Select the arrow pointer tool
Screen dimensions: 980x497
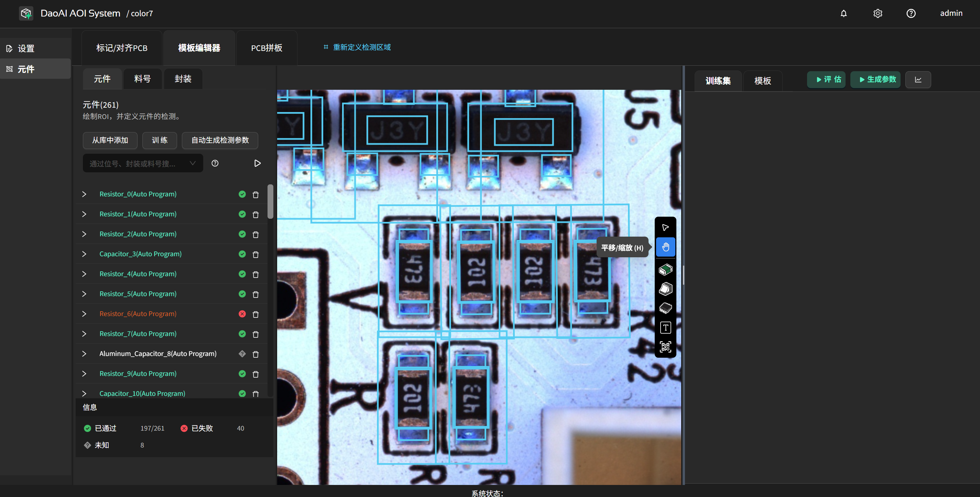click(x=665, y=228)
